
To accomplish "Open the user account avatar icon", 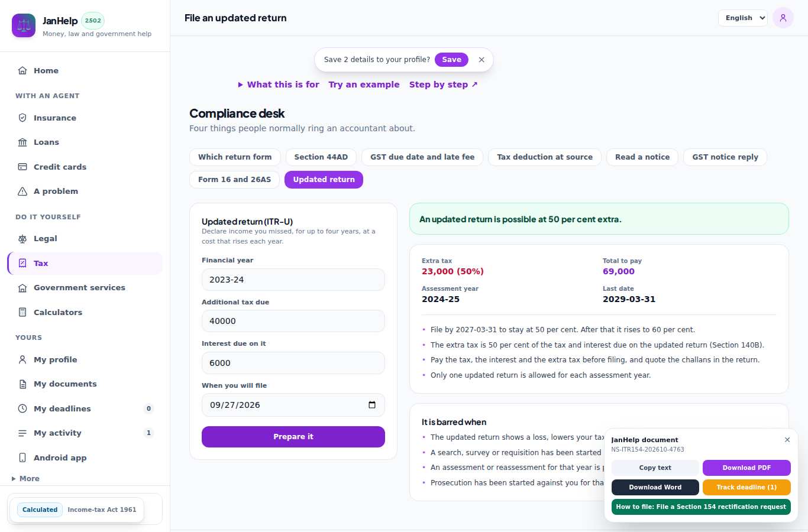I will (x=783, y=18).
